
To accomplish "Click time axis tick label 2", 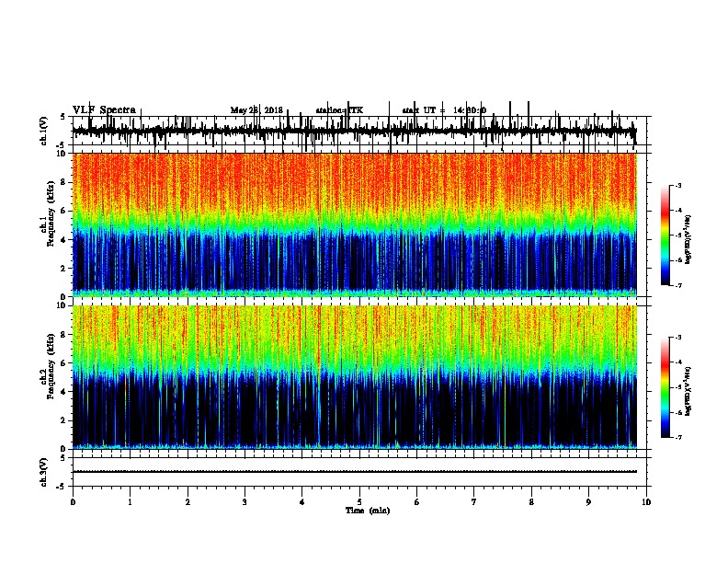I will (188, 502).
